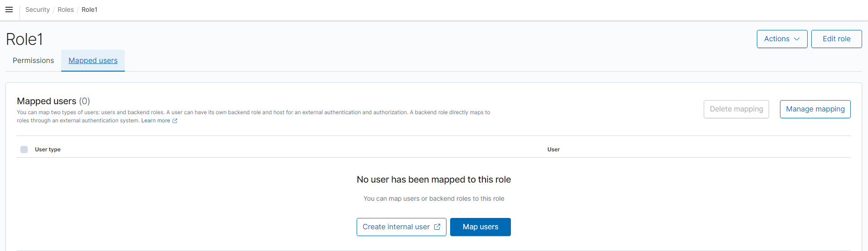Go to Security in the breadcrumb

(38, 10)
